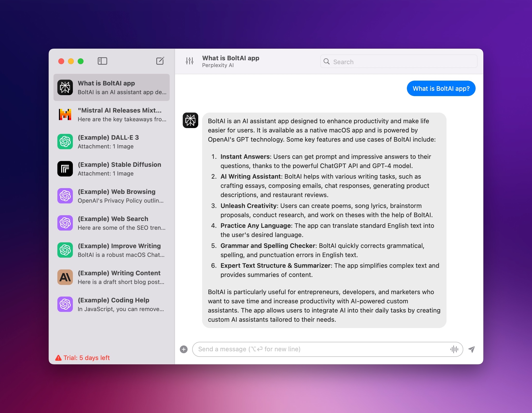Select the (Example) Web Browsing chat
The height and width of the screenshot is (413, 532).
pyautogui.click(x=112, y=196)
